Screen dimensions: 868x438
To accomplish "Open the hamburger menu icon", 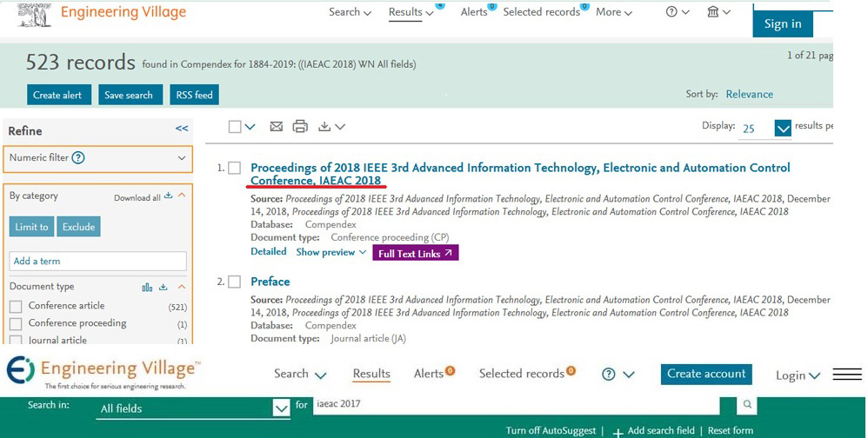I will click(847, 375).
